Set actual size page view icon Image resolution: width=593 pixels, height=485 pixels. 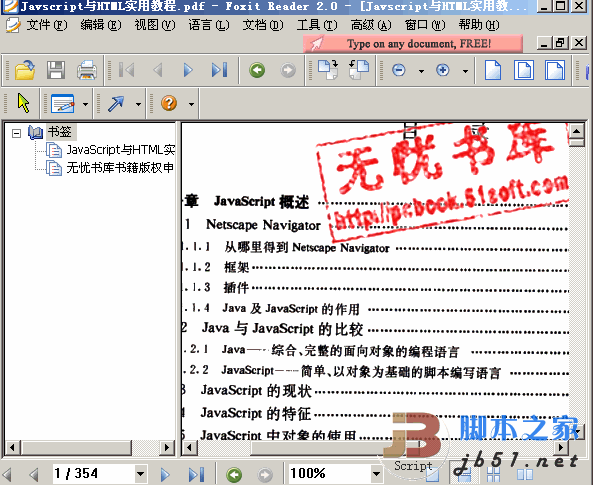[x=493, y=70]
